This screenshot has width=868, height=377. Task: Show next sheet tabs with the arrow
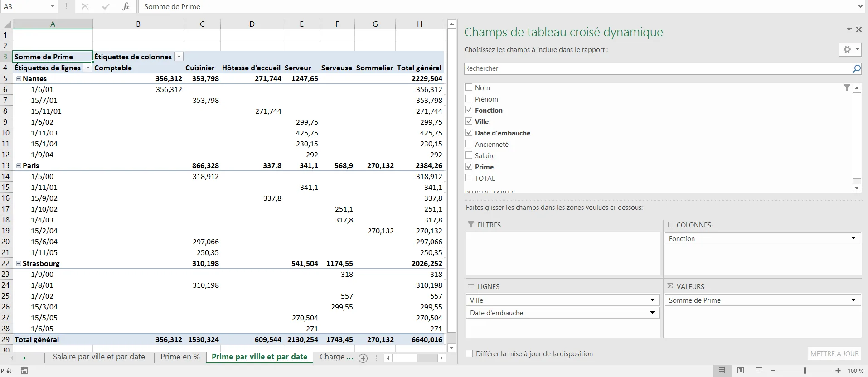pyautogui.click(x=24, y=358)
